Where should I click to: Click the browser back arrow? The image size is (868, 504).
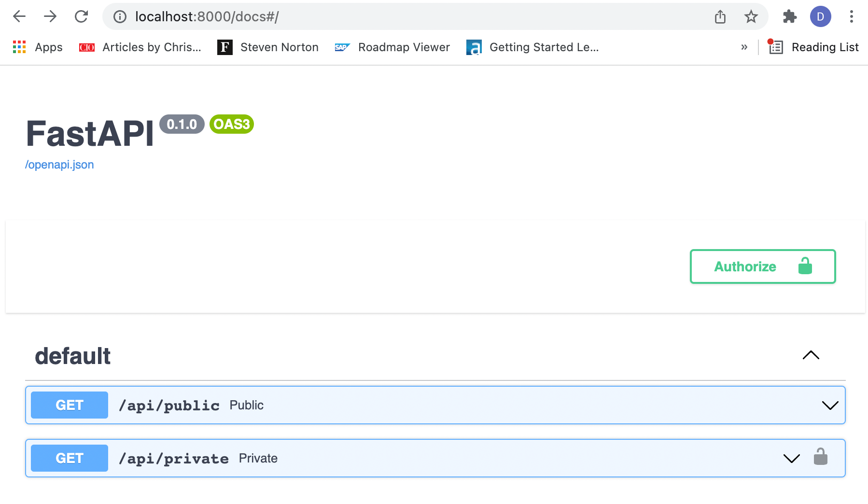tap(19, 17)
